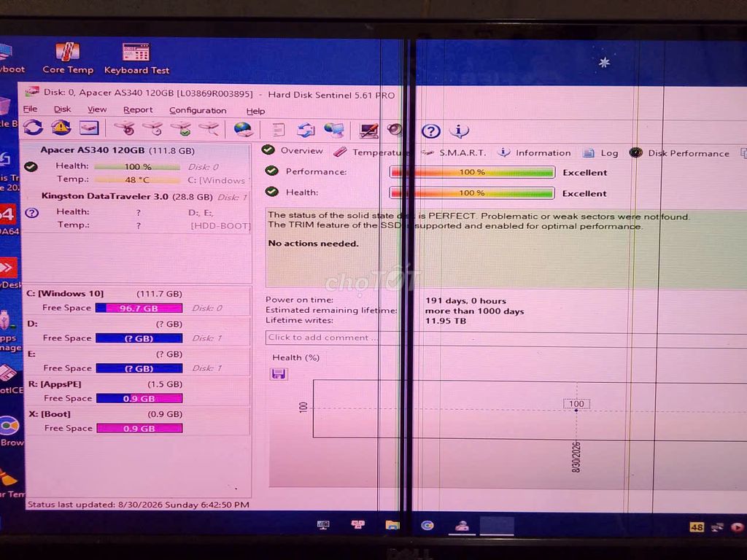The height and width of the screenshot is (560, 747).
Task: Click the green check icon beside Apacer Health
Action: 31,167
